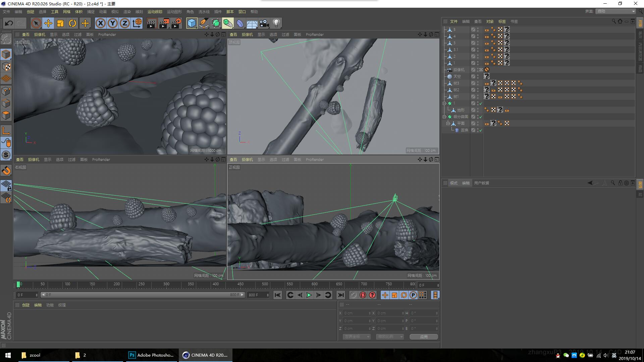This screenshot has height=362, width=644.
Task: Toggle the Position keyframe recording button
Action: pyautogui.click(x=385, y=295)
